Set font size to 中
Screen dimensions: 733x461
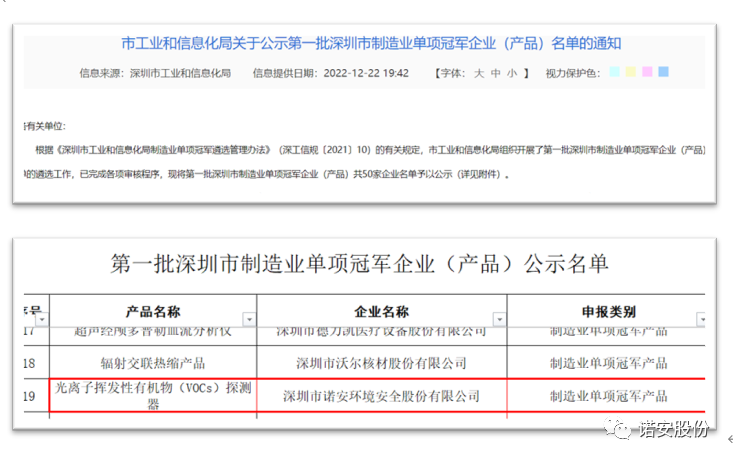[496, 73]
